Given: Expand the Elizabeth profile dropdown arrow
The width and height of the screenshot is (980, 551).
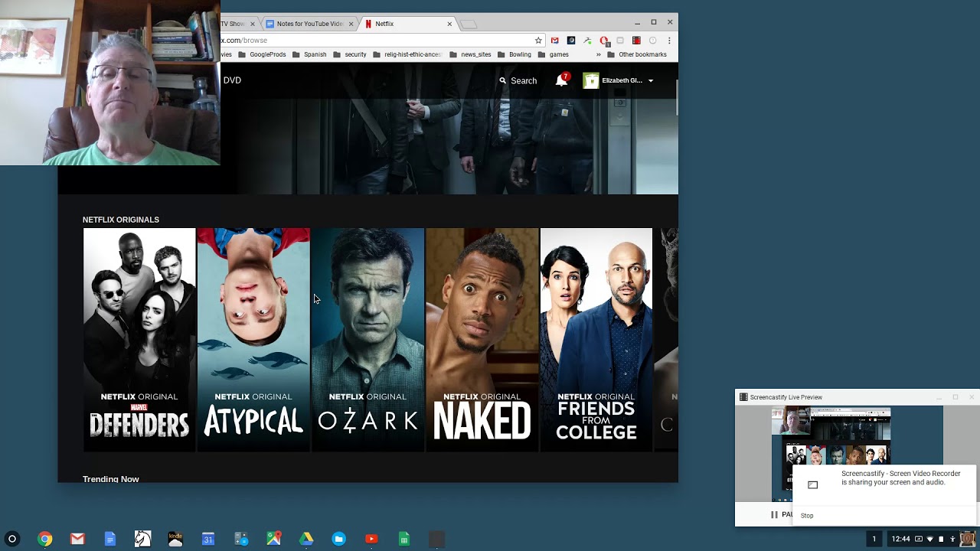Looking at the screenshot, I should tap(651, 80).
